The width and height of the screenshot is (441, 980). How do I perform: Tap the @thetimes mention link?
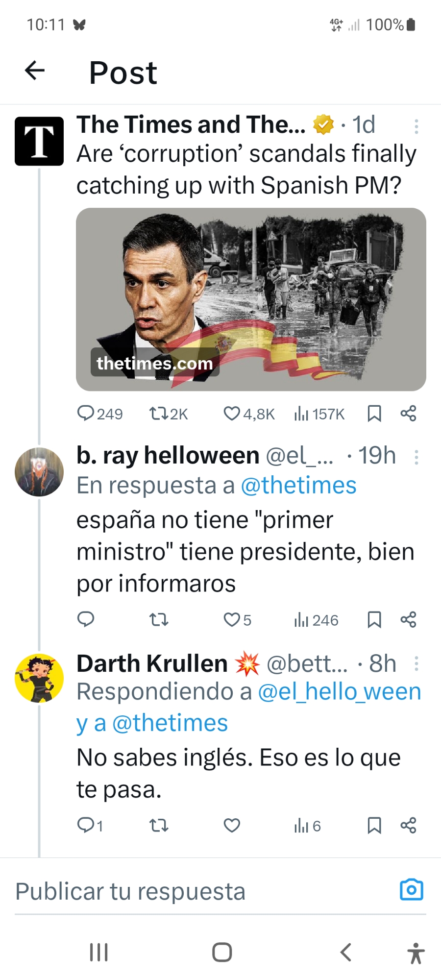point(298,486)
